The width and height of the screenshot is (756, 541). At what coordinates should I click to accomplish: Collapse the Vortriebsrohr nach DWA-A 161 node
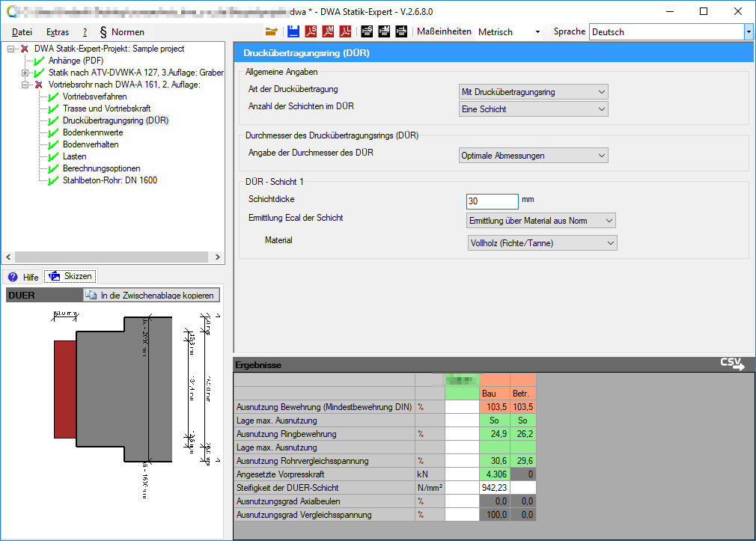[x=25, y=85]
